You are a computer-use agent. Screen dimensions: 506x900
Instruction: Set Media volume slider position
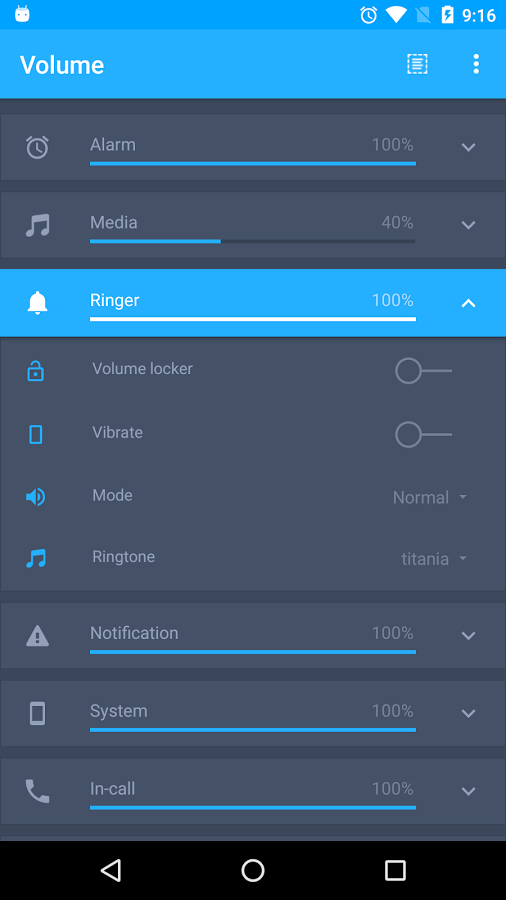(x=252, y=241)
